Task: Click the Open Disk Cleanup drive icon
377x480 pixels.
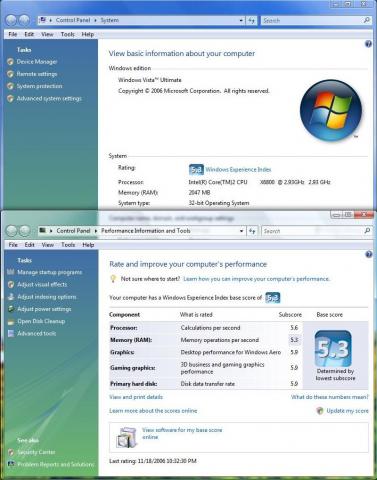Action: tap(11, 322)
